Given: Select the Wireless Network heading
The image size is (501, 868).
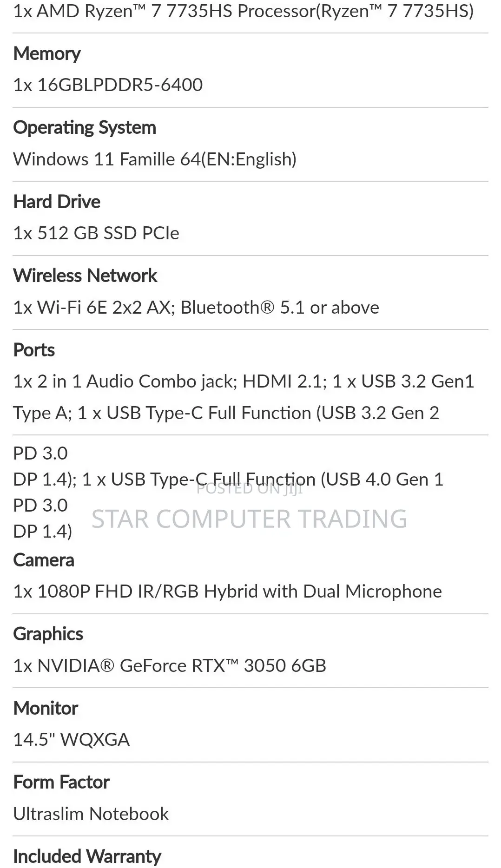Looking at the screenshot, I should [x=86, y=276].
